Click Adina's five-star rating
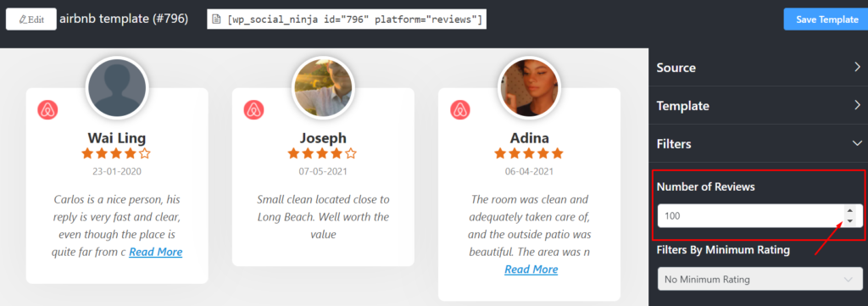 click(529, 153)
